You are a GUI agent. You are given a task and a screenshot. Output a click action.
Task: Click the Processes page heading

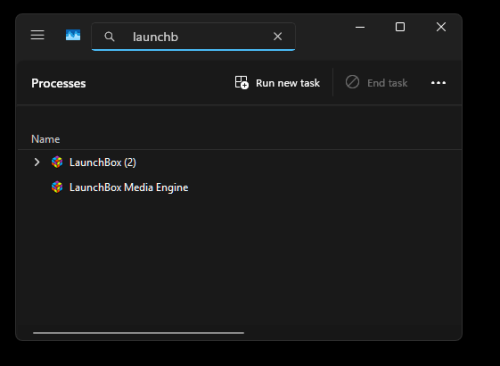point(59,83)
